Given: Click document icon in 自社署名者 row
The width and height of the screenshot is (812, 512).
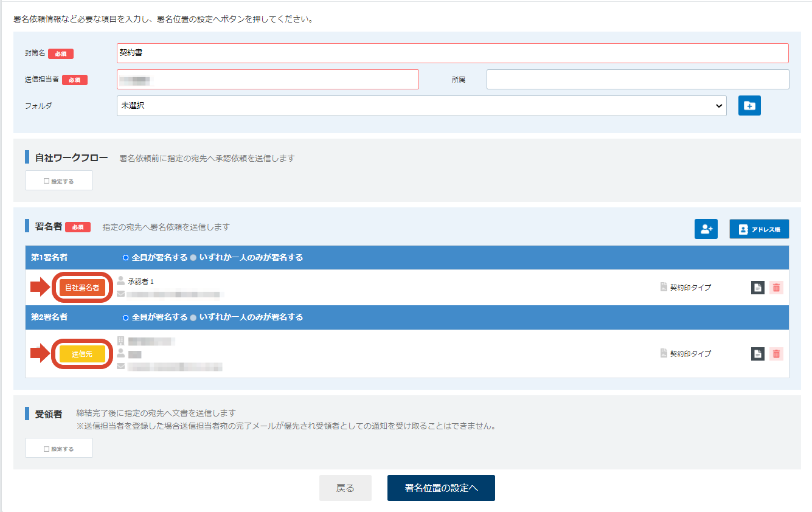Looking at the screenshot, I should pyautogui.click(x=757, y=288).
